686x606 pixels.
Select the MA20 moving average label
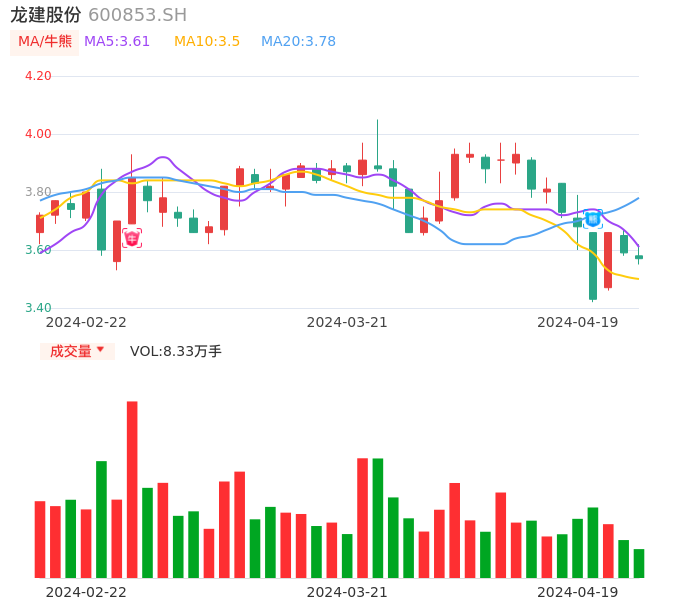298,42
